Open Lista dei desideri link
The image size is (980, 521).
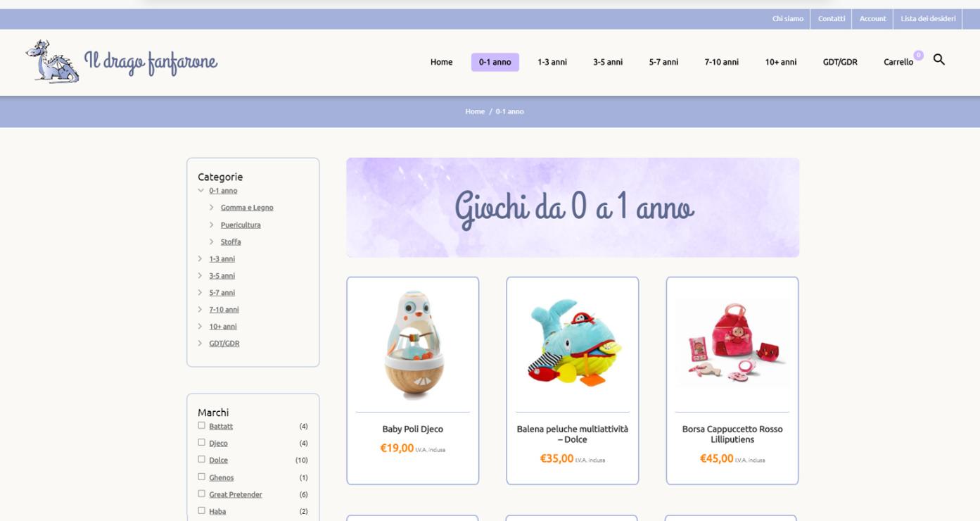click(928, 19)
